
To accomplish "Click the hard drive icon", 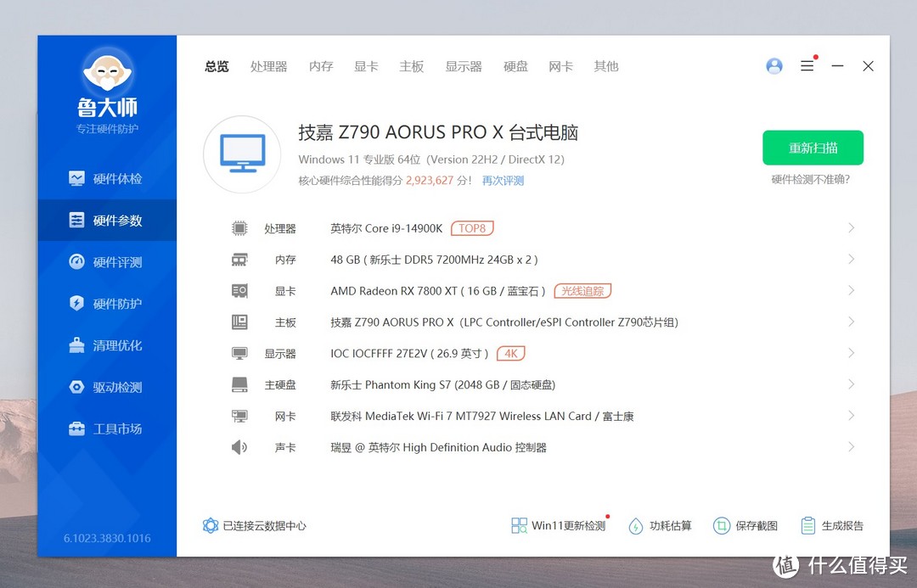I will (x=239, y=384).
